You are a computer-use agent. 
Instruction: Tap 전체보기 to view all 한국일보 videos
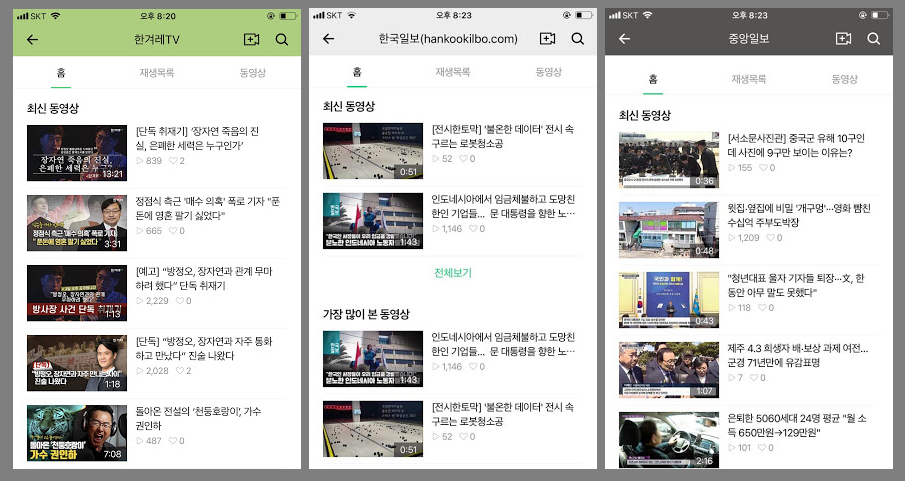tap(453, 273)
